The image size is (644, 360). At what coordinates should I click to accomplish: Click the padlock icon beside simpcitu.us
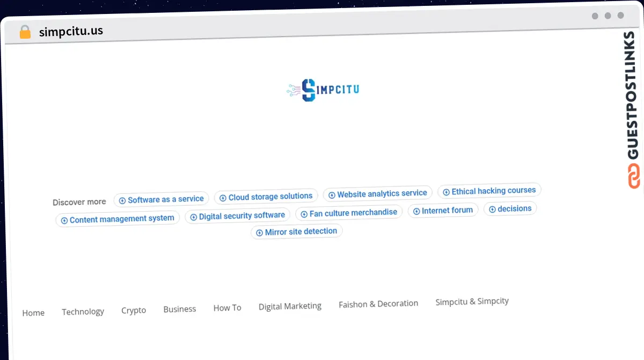click(25, 31)
